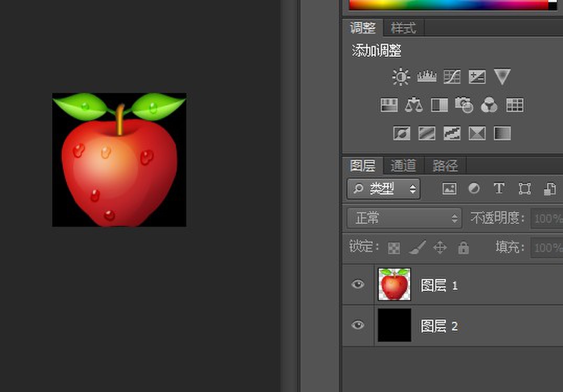Switch to the 图层 tab

tap(363, 165)
